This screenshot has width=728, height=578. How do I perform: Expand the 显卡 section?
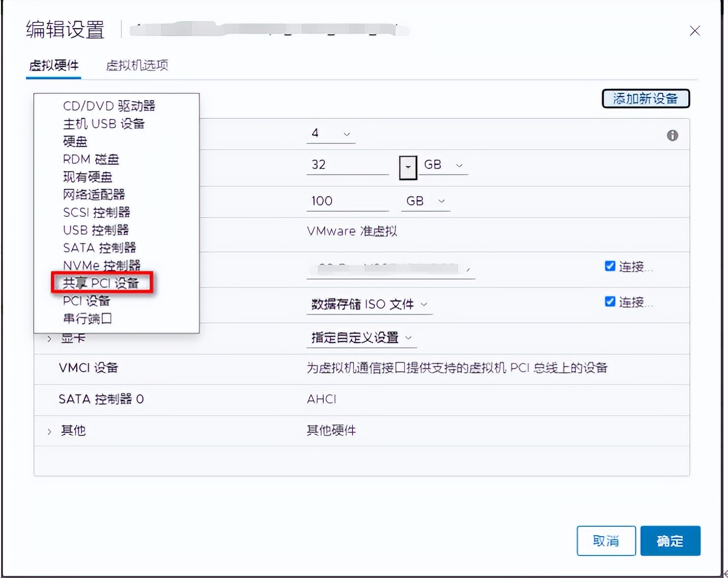pos(49,338)
